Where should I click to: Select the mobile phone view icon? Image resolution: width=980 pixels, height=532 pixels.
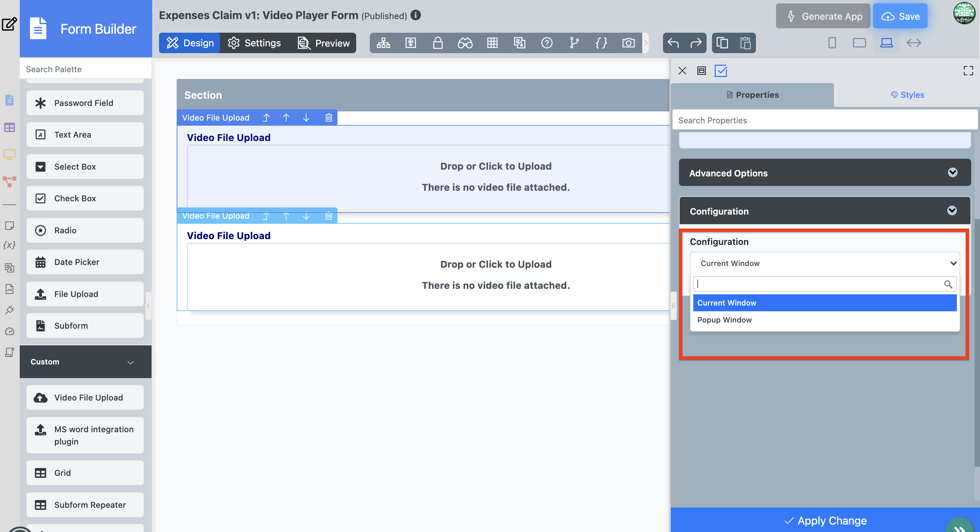[x=832, y=43]
